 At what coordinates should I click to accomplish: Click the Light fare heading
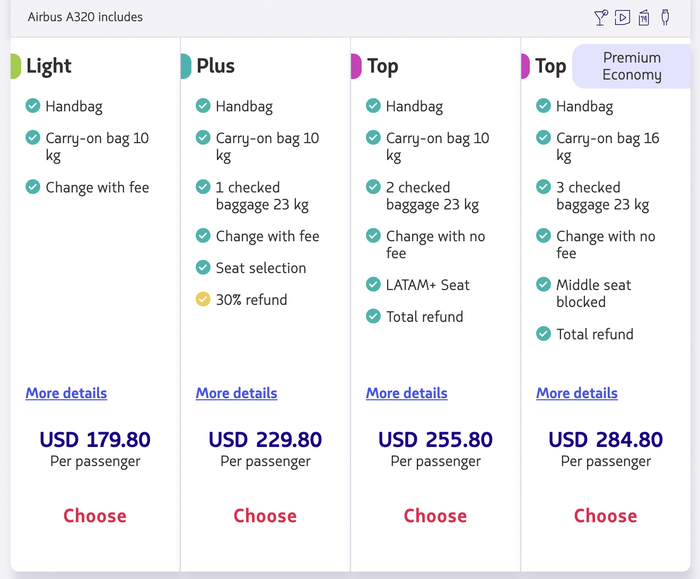click(49, 66)
